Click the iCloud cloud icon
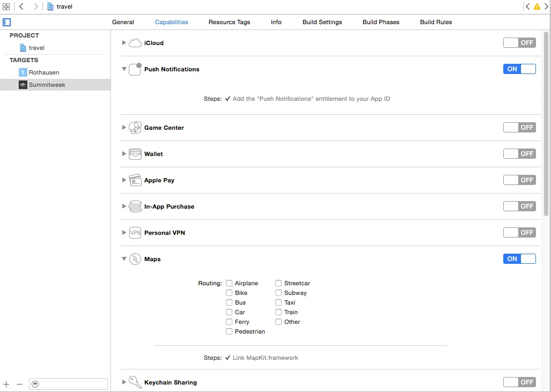The height and width of the screenshot is (392, 551). [x=135, y=43]
